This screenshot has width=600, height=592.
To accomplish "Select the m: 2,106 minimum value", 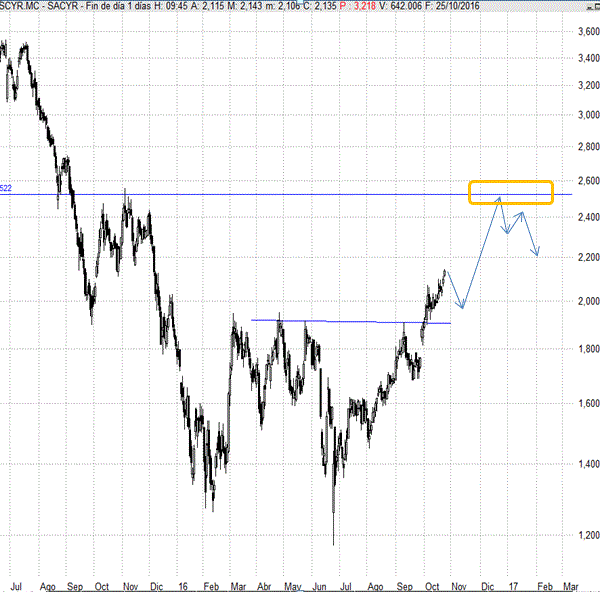I will coord(283,6).
